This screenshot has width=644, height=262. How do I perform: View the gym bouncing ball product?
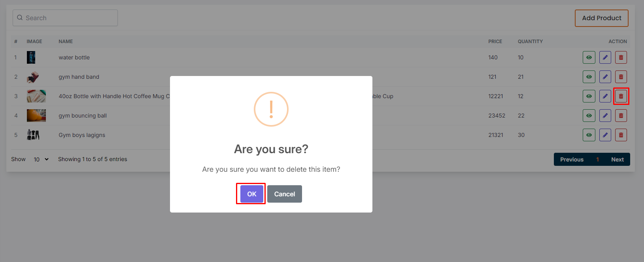coord(589,116)
